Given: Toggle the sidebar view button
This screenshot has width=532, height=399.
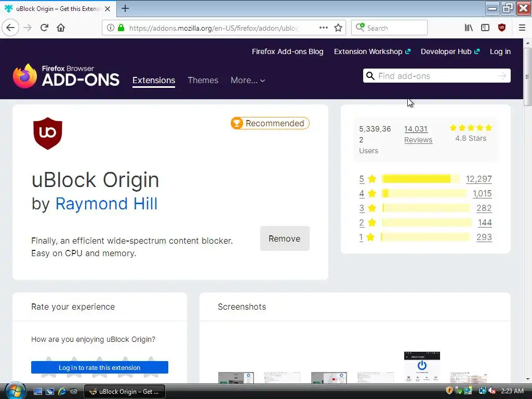Looking at the screenshot, I should point(485,28).
